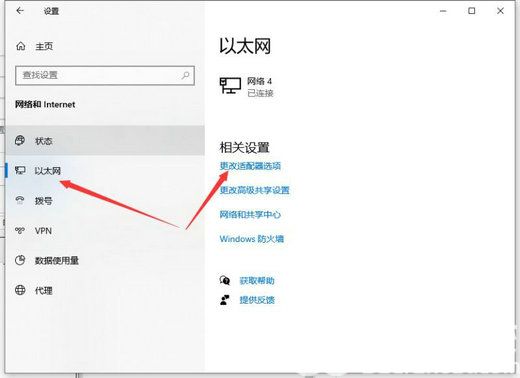Open the VPN section
The width and height of the screenshot is (520, 378).
coord(105,231)
